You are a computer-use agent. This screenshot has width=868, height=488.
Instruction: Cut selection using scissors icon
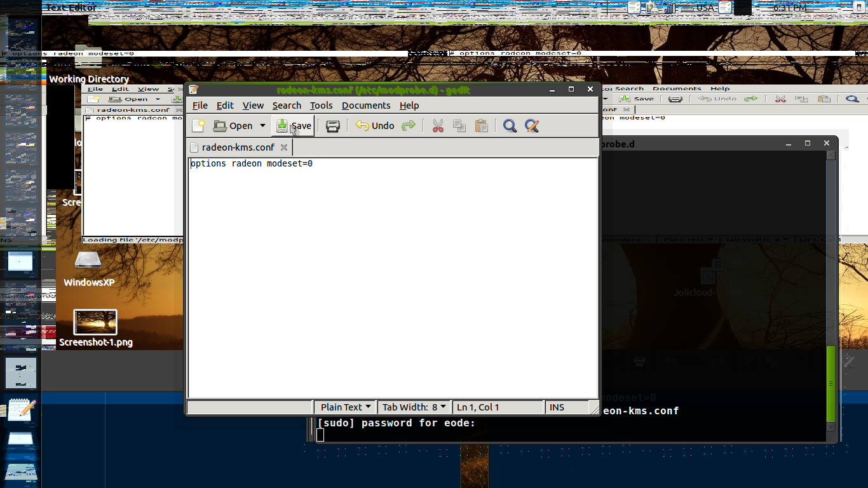(438, 126)
